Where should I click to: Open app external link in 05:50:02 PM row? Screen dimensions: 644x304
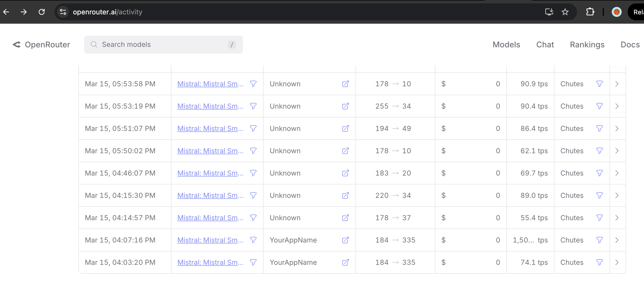[345, 151]
